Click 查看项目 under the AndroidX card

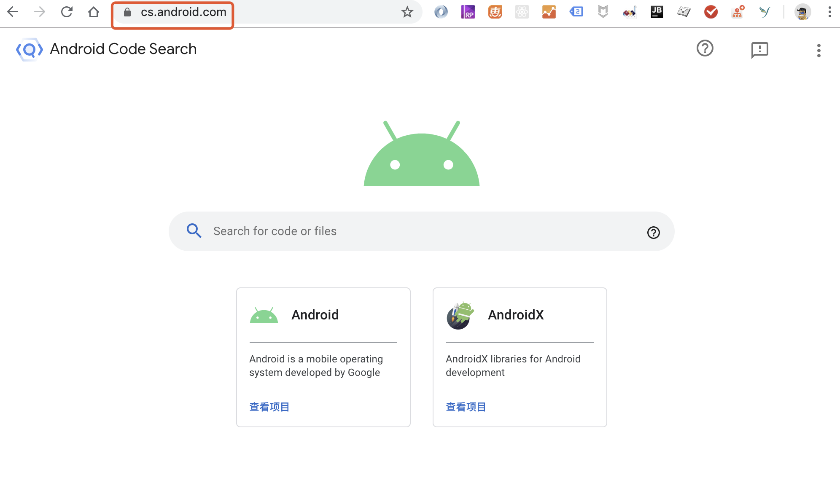466,407
